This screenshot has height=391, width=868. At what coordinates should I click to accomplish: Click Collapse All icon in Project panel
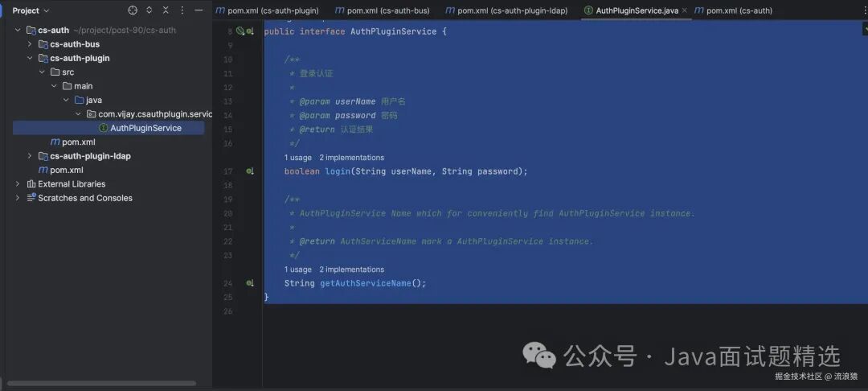click(x=166, y=10)
